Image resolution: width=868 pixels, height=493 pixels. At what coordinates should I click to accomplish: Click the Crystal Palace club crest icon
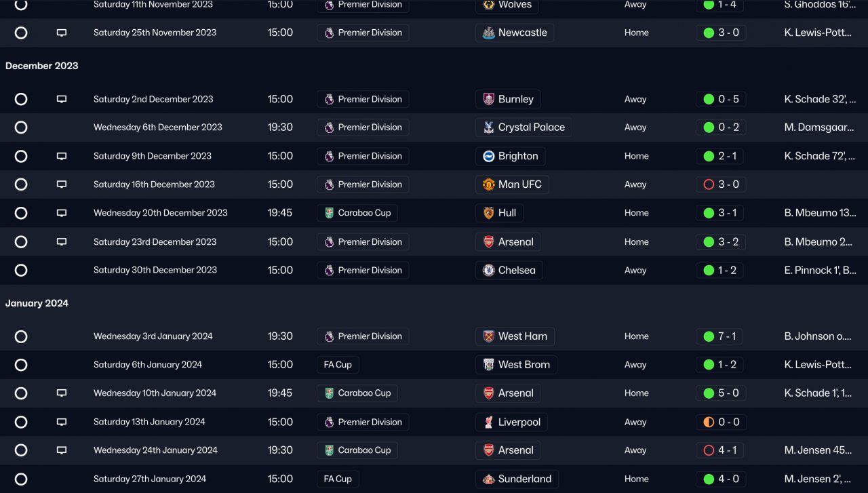(x=488, y=127)
